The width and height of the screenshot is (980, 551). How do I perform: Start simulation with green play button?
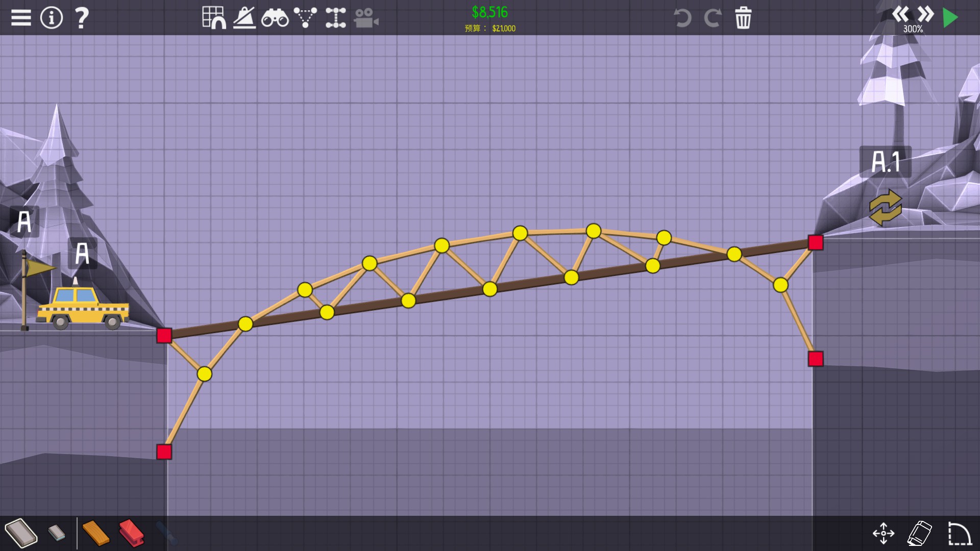click(x=950, y=18)
